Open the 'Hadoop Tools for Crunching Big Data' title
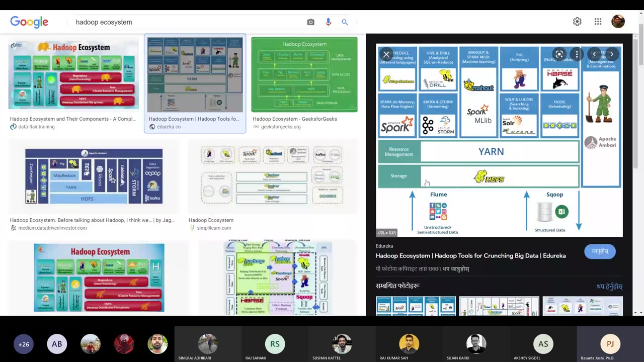 point(470,255)
